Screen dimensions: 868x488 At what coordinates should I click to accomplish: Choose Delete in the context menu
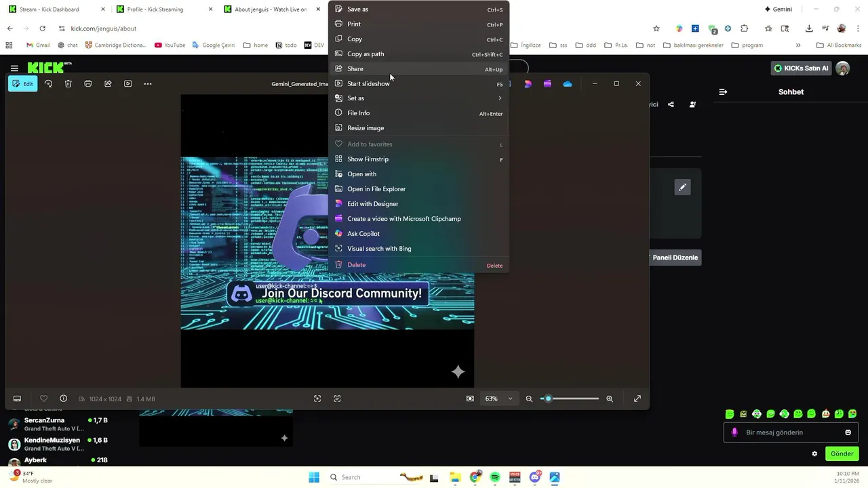(418, 265)
